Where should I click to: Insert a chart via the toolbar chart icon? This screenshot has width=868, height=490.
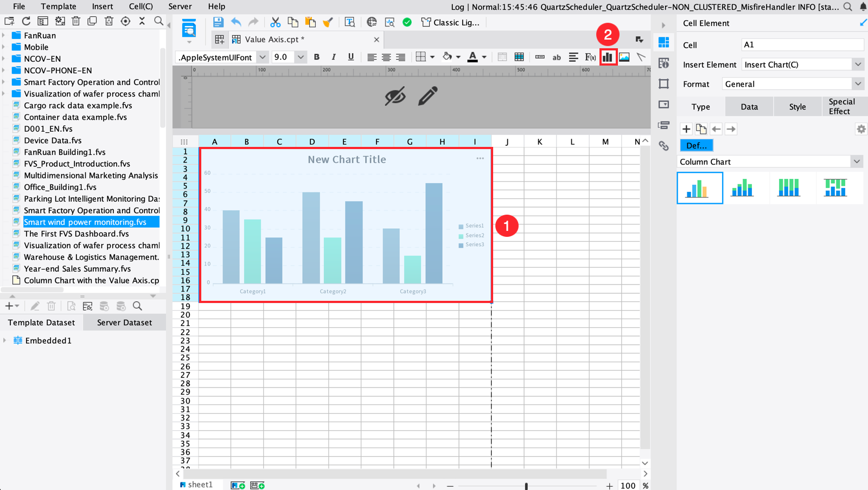[x=608, y=57]
